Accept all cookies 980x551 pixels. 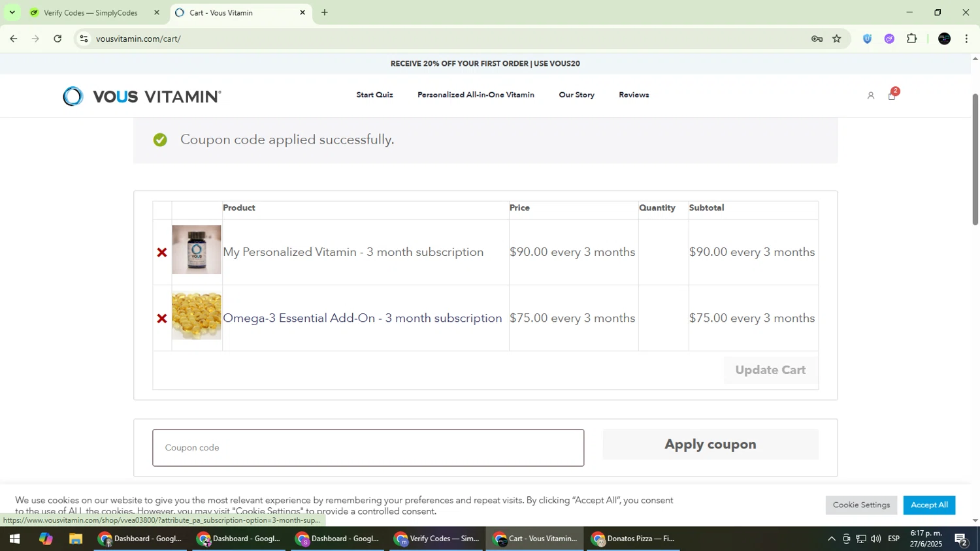[929, 505]
